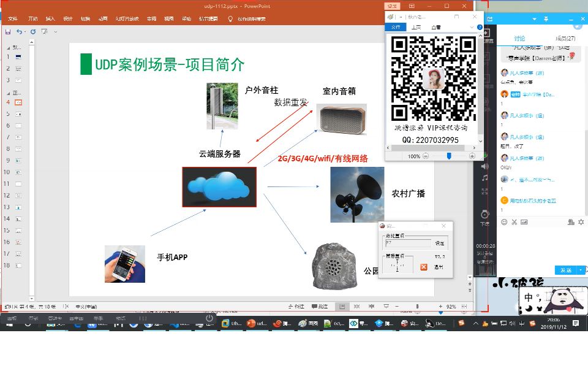Screen dimensions: 588x368
Task: Switch to Slide Show view via status bar icon
Action: (x=386, y=305)
